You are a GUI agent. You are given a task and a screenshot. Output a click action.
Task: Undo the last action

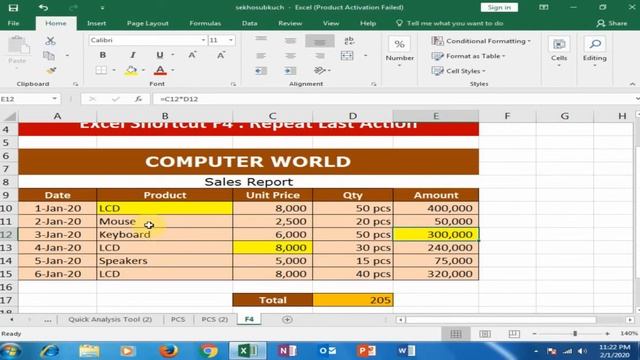pyautogui.click(x=43, y=8)
